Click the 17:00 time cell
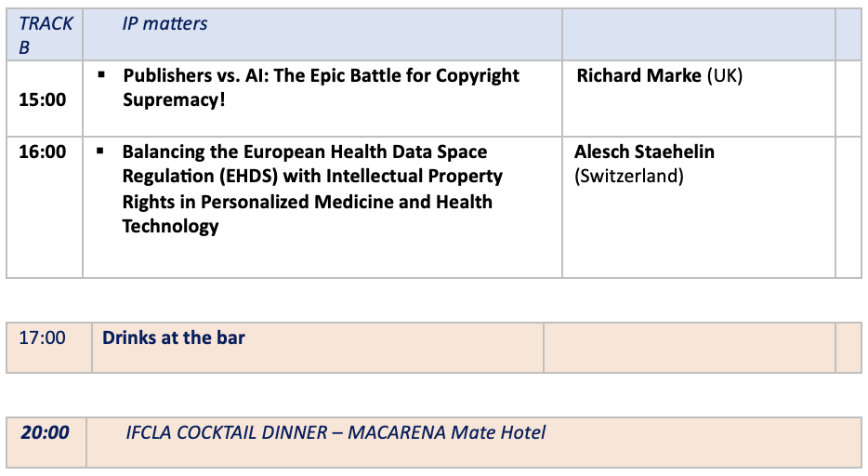 click(49, 348)
